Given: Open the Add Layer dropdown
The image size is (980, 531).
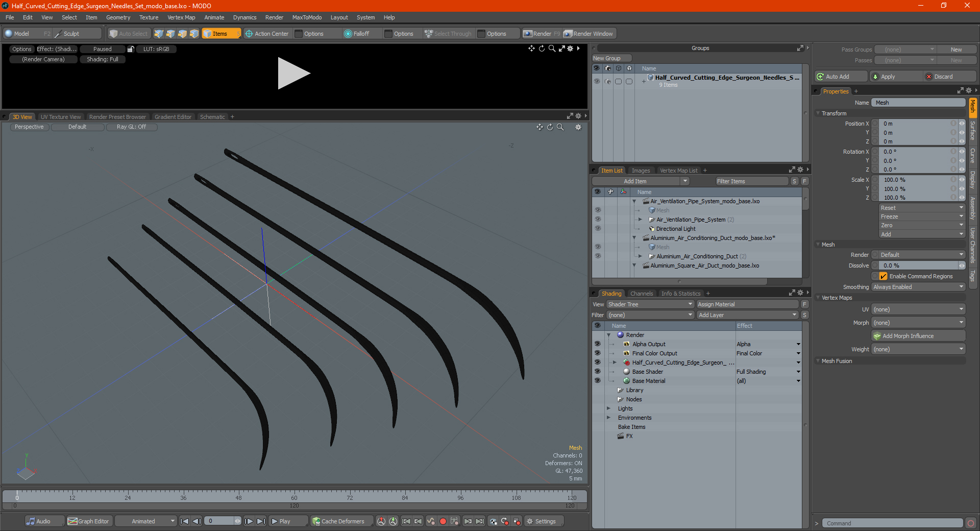Looking at the screenshot, I should click(x=747, y=315).
